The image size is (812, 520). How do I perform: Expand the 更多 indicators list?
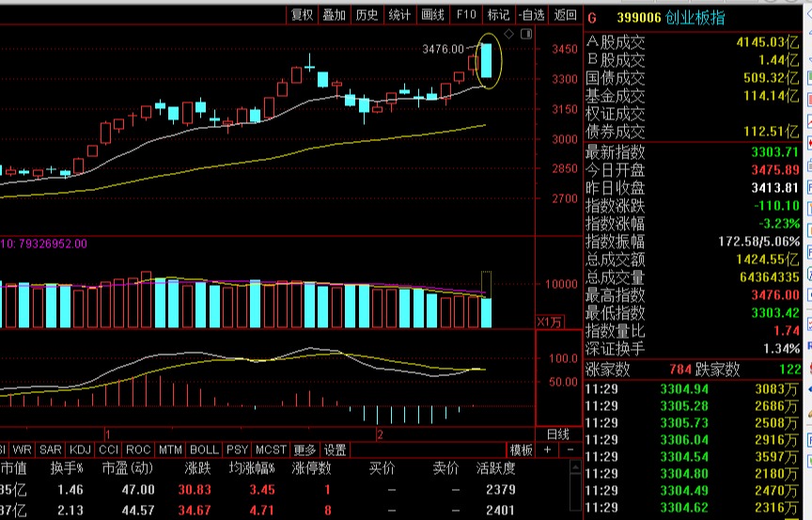pos(304,450)
